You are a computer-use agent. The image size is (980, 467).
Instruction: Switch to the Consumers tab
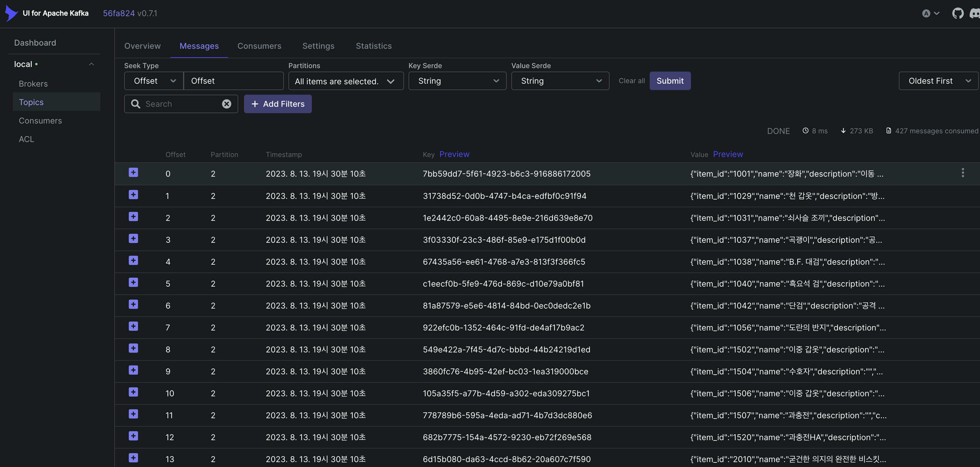click(259, 46)
